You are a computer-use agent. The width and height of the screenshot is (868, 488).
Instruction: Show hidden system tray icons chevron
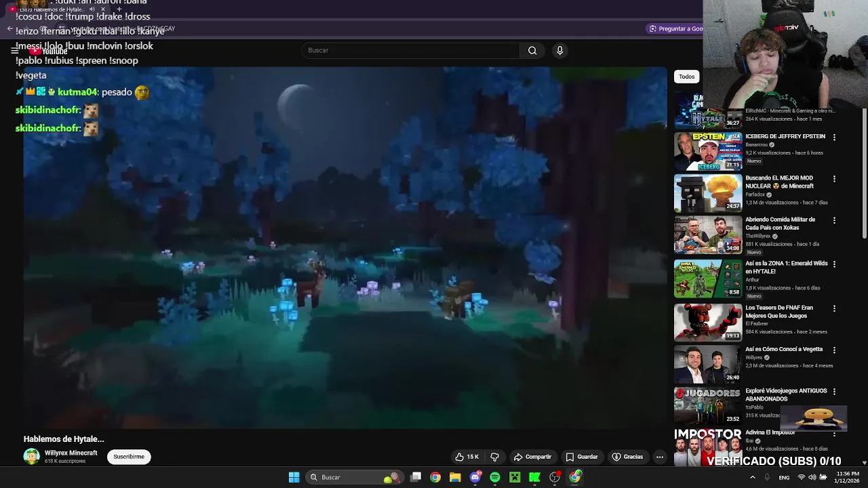click(x=752, y=477)
